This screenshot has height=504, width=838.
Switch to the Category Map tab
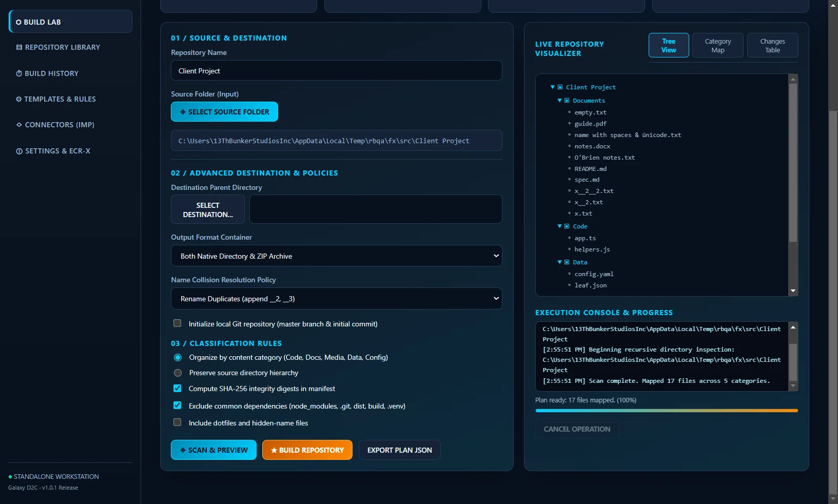(x=718, y=45)
